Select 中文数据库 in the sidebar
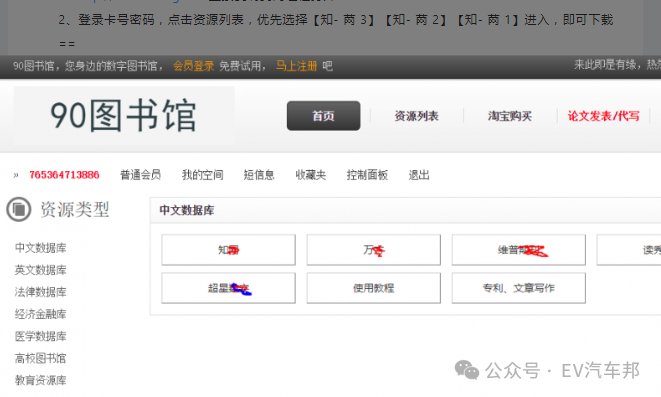The image size is (661, 397). click(x=40, y=247)
